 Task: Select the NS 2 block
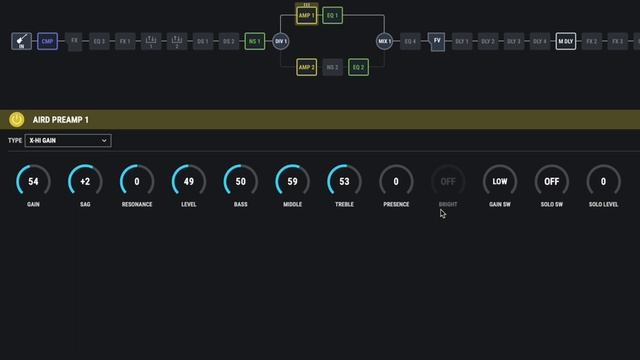click(332, 67)
